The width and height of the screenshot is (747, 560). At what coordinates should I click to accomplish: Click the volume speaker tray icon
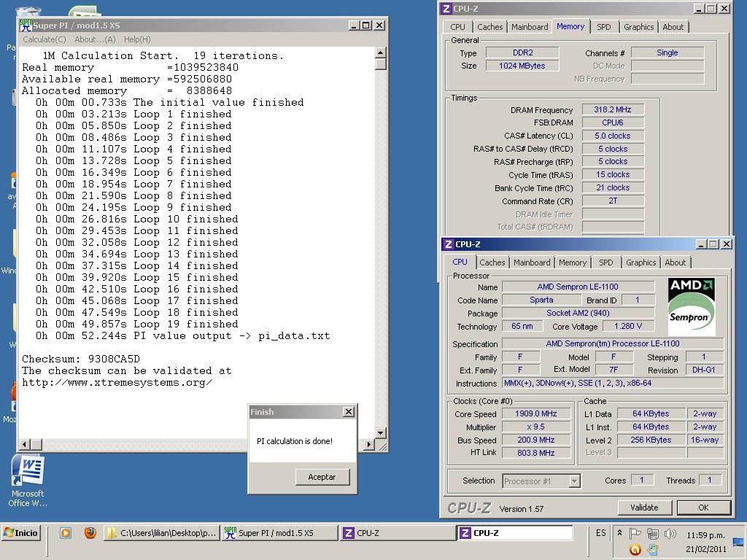click(670, 533)
